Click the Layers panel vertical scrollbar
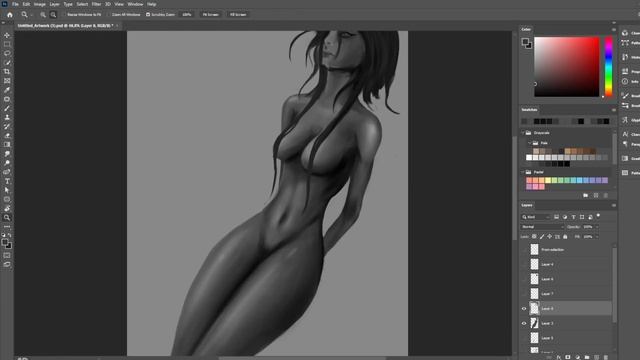The image size is (640, 360). 614,284
